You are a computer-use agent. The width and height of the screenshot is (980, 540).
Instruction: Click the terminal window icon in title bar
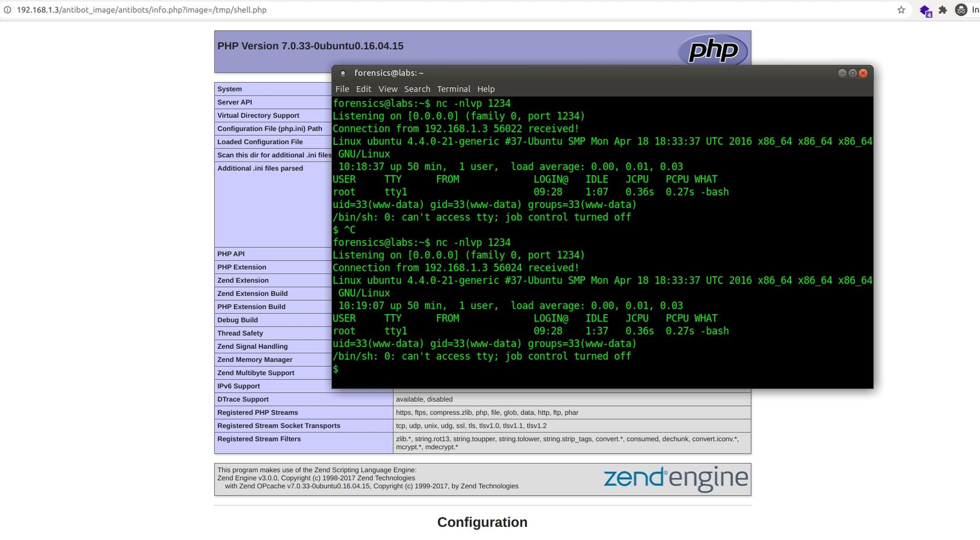pyautogui.click(x=343, y=73)
